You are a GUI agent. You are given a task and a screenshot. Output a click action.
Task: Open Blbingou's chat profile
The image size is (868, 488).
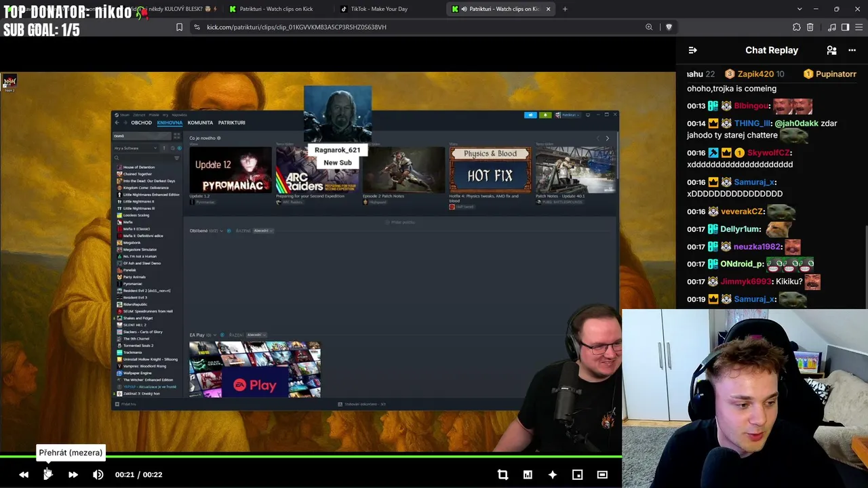751,106
